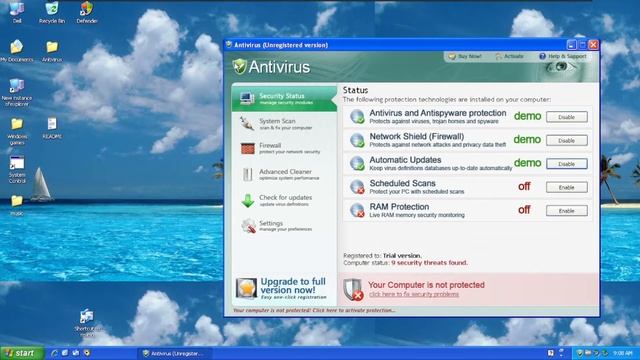Image resolution: width=640 pixels, height=360 pixels.
Task: Click the taskbar clock
Action: tap(623, 353)
